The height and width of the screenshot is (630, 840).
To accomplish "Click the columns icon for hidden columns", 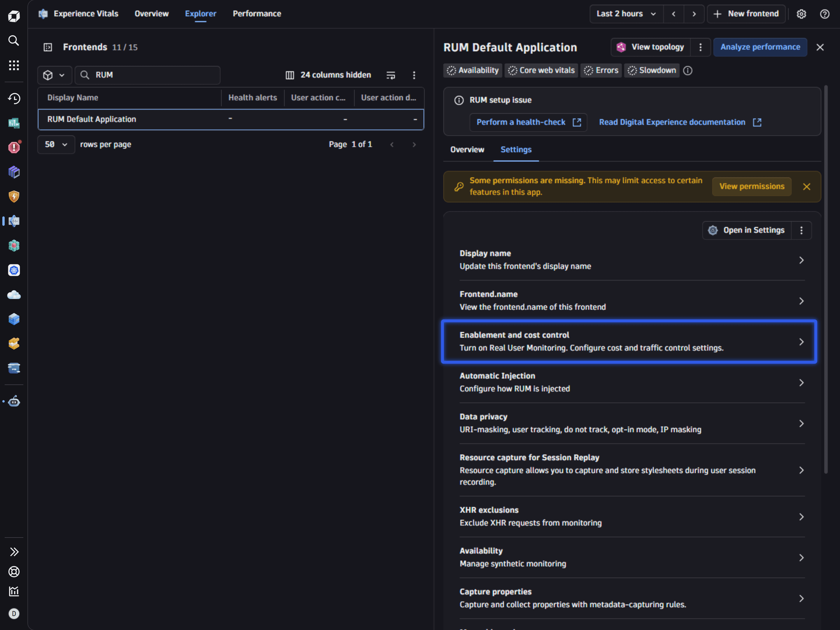I will click(x=289, y=75).
